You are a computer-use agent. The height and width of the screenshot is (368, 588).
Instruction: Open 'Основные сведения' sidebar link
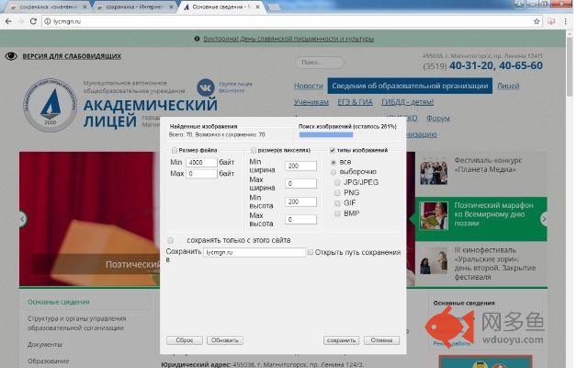click(59, 302)
